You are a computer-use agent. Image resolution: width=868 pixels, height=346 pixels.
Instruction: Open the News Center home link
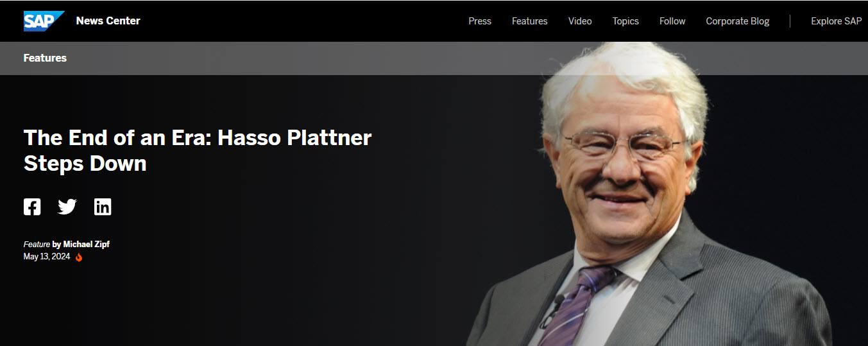click(108, 21)
